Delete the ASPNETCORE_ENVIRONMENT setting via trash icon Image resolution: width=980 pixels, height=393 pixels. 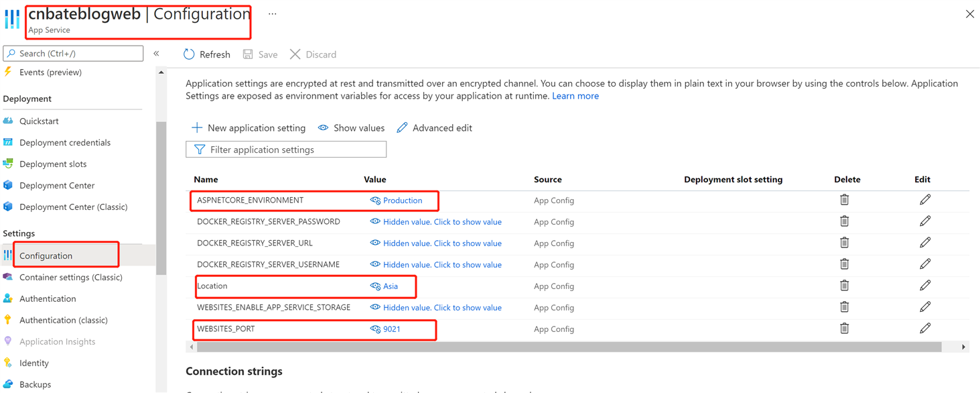[844, 200]
